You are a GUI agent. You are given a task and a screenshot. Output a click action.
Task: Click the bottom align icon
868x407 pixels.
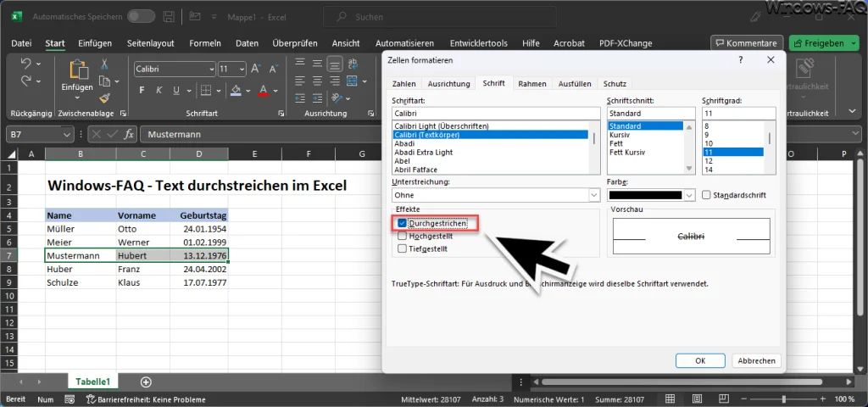pos(334,64)
